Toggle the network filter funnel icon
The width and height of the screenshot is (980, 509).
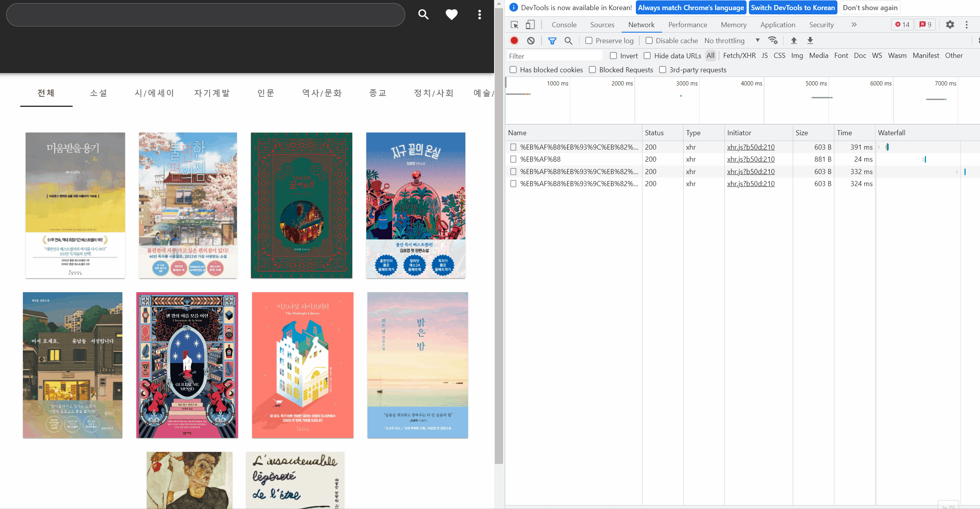point(552,40)
